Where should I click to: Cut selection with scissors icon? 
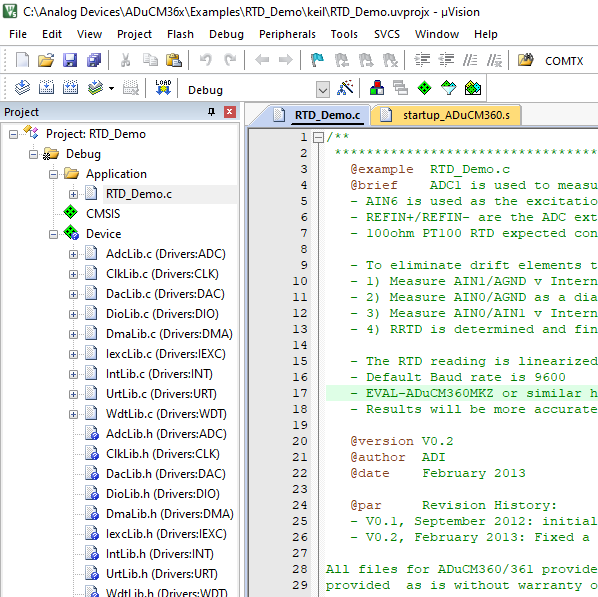tap(125, 60)
